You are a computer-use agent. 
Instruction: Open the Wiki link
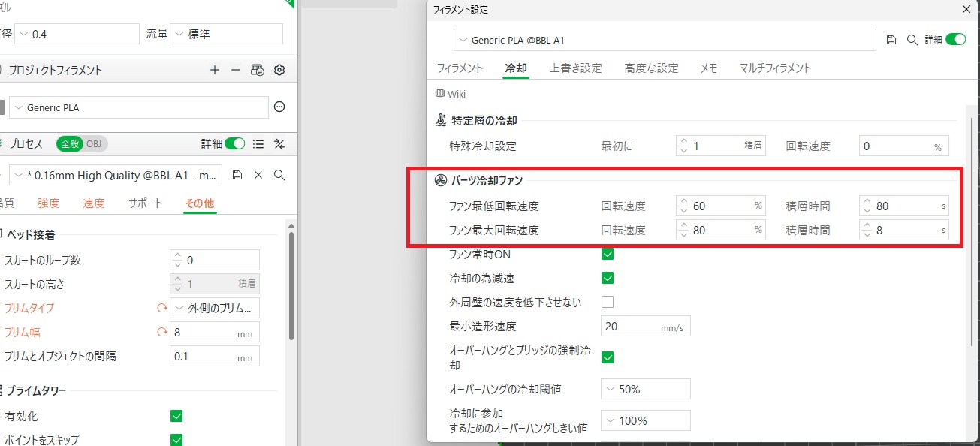coord(451,94)
